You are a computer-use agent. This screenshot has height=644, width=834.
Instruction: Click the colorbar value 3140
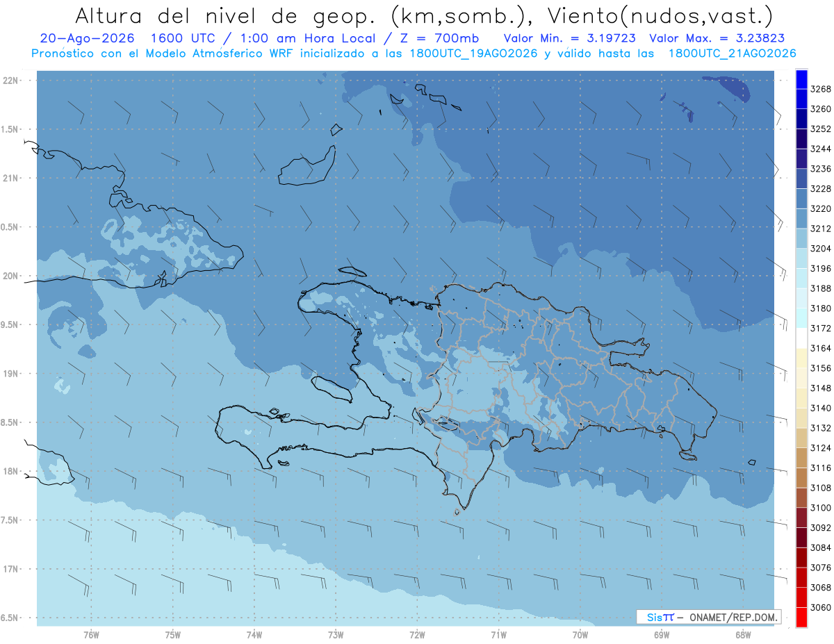click(x=820, y=408)
